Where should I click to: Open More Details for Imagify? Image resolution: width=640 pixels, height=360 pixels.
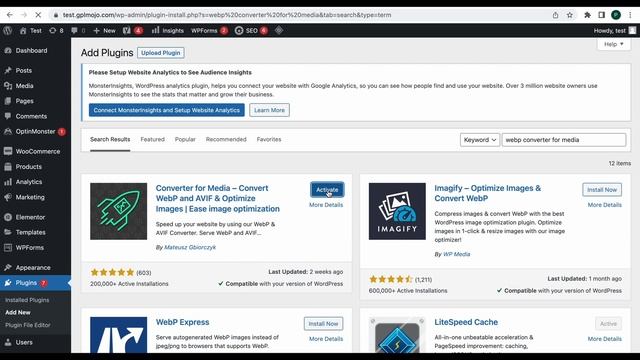[x=604, y=205]
